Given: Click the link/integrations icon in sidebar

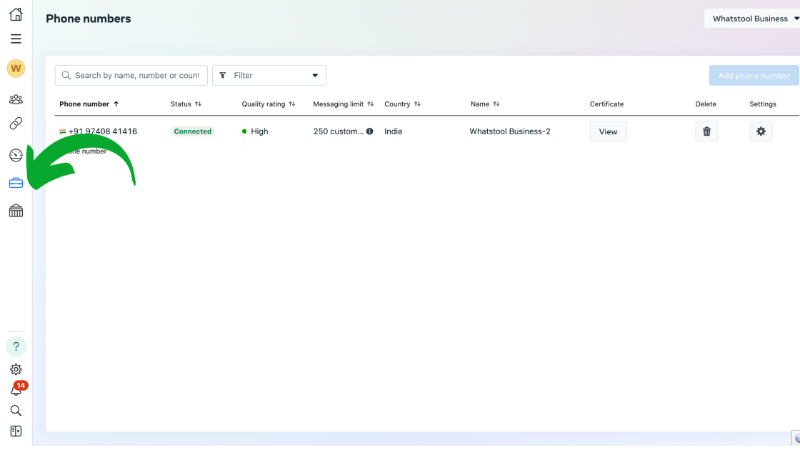Looking at the screenshot, I should (15, 124).
